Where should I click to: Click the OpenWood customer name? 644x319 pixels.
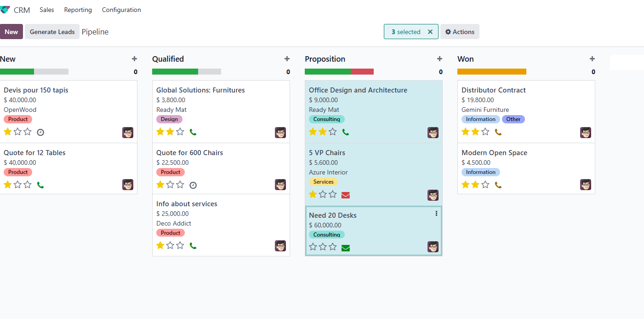tap(20, 110)
